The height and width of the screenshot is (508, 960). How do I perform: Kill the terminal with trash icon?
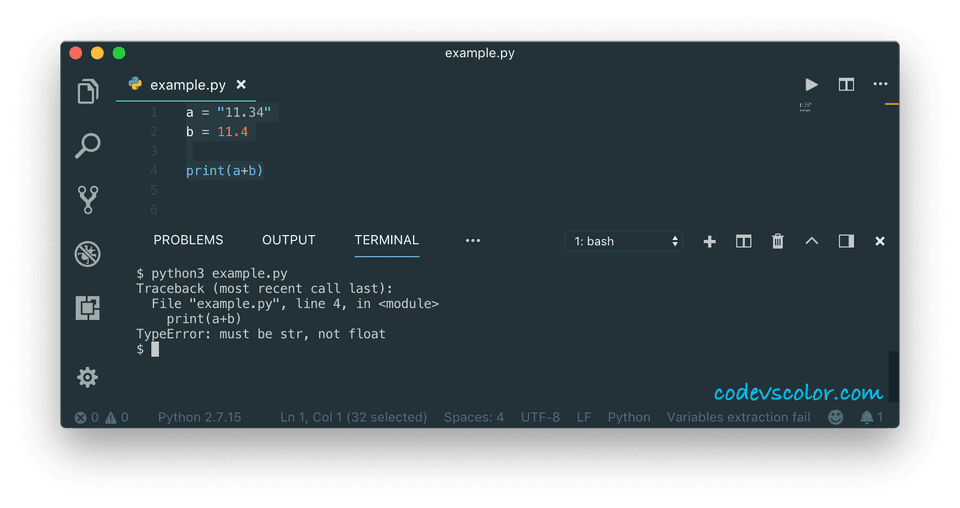coord(778,241)
